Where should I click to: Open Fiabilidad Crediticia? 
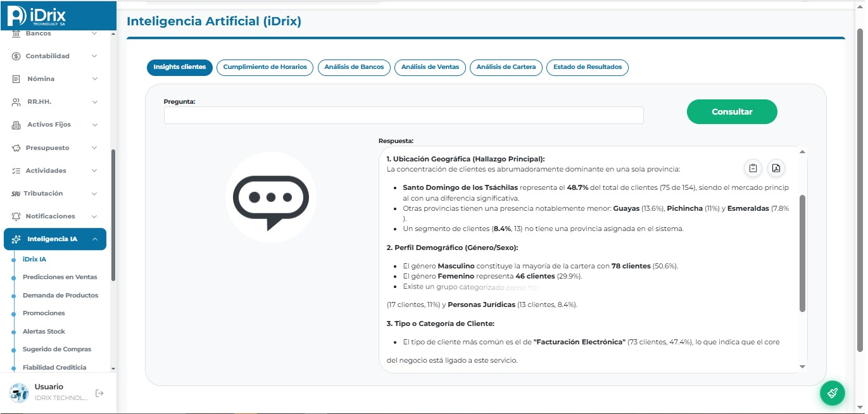point(54,368)
